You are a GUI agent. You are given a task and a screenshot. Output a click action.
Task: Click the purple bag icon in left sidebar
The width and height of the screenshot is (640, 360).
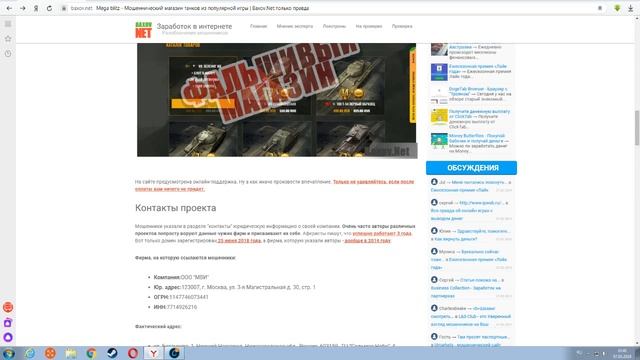8,322
